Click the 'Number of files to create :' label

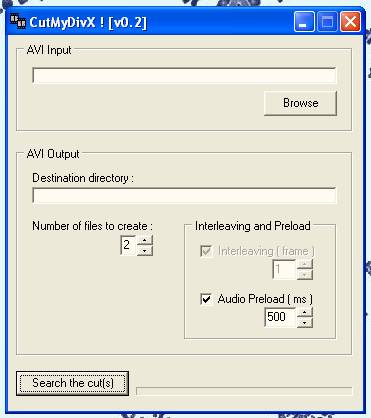click(x=92, y=226)
